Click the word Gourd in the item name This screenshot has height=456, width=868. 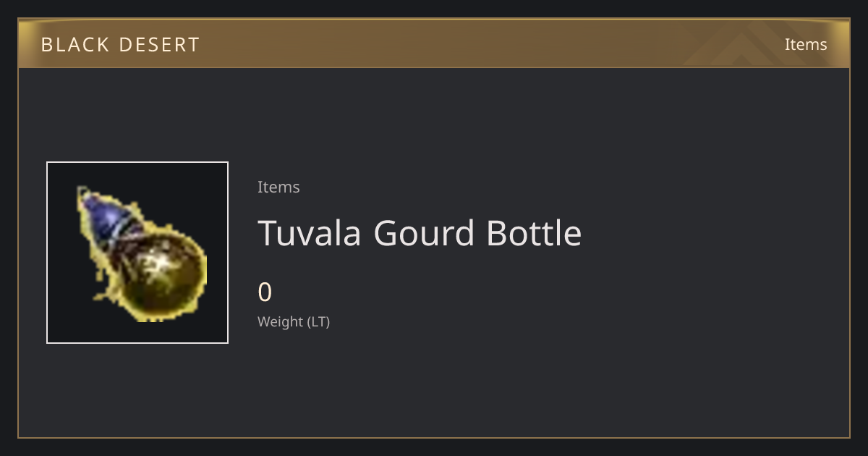pos(424,233)
